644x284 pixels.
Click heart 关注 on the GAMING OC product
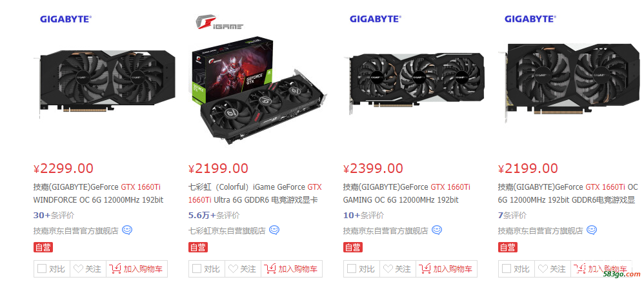coord(397,269)
